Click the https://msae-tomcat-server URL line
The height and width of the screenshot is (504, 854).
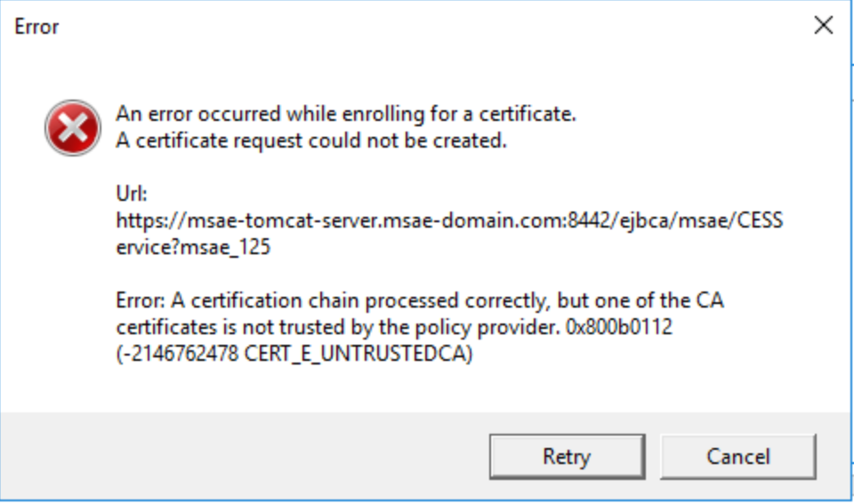[x=449, y=220]
